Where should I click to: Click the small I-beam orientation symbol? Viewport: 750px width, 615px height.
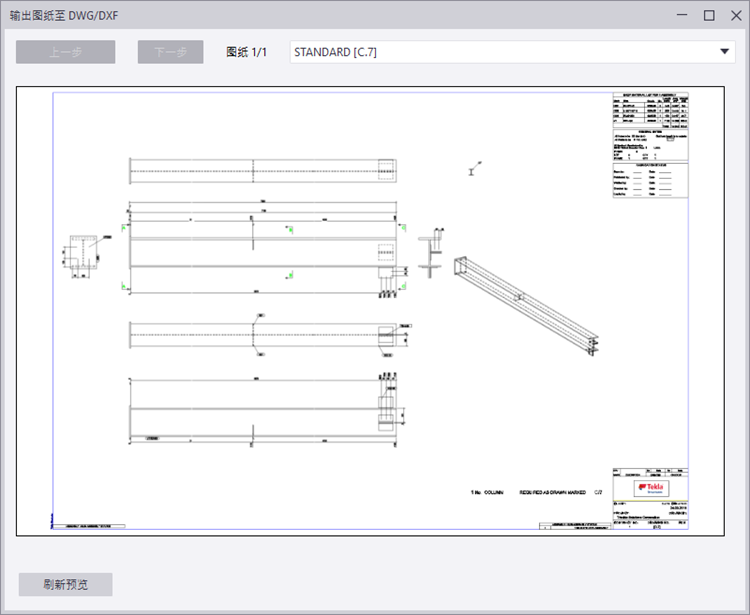coord(470,171)
